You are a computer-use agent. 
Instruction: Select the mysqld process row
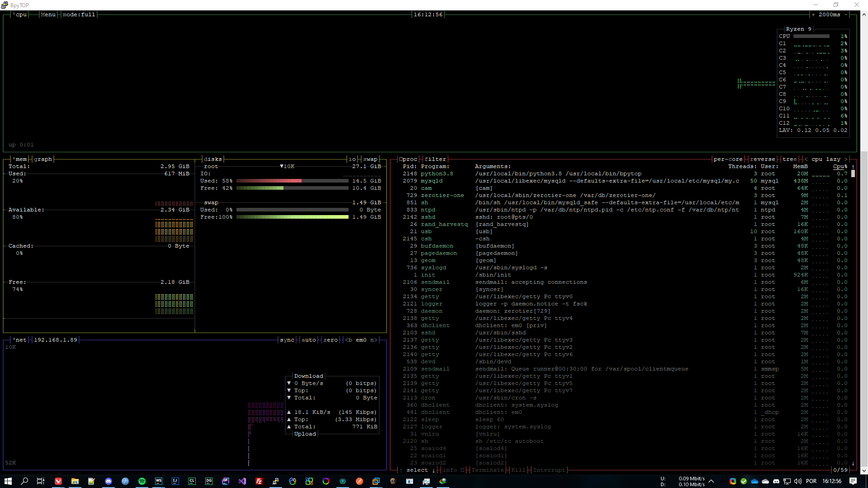(x=625, y=181)
